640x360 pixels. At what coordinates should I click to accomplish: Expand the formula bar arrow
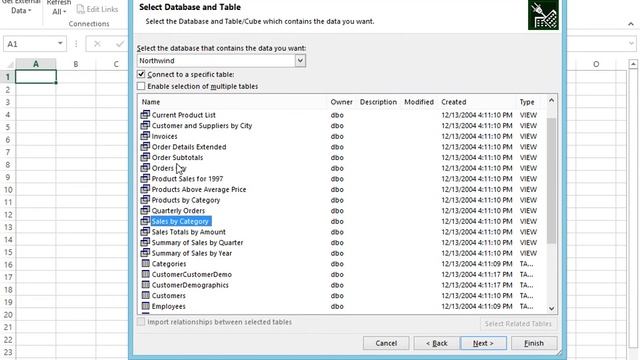631,44
